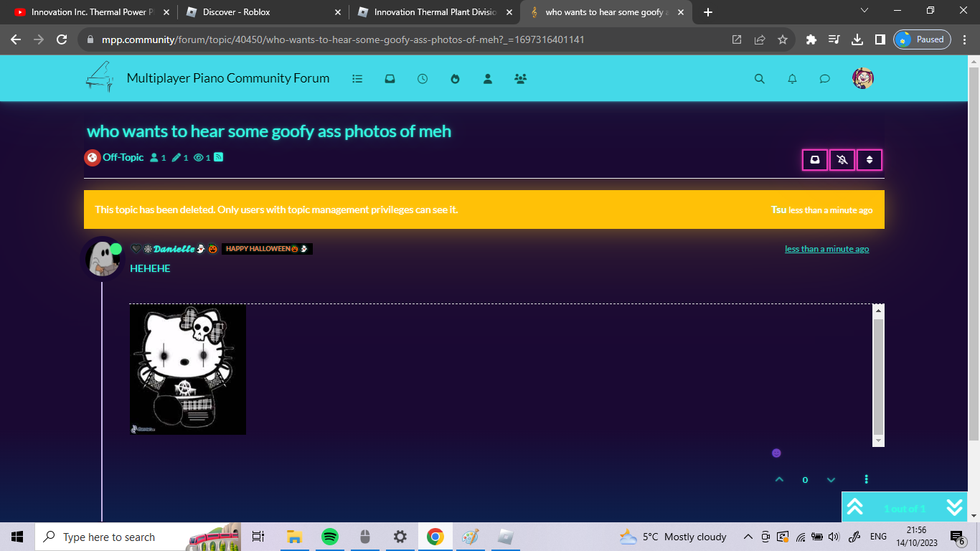Screen dimensions: 980x551
Task: Upvote Danielle's post
Action: [779, 479]
